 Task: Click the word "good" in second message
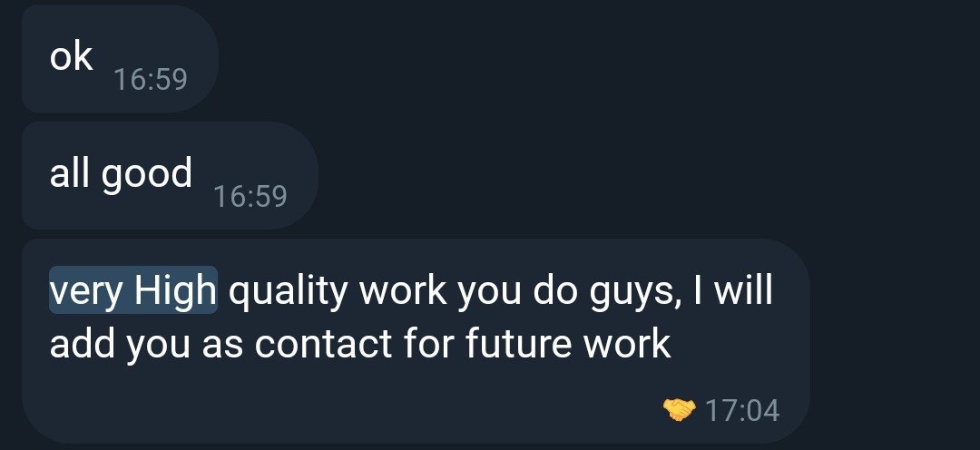click(147, 175)
